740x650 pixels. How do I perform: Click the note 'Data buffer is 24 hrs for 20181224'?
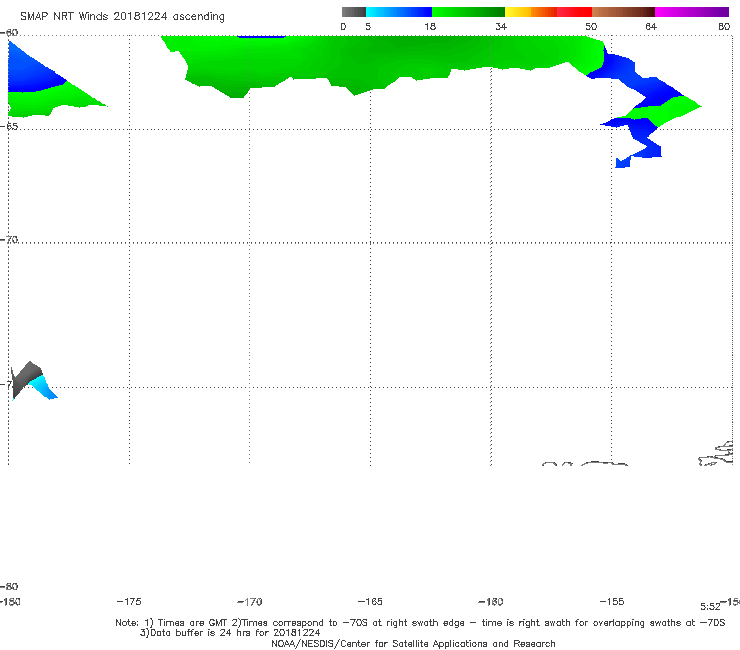point(230,633)
